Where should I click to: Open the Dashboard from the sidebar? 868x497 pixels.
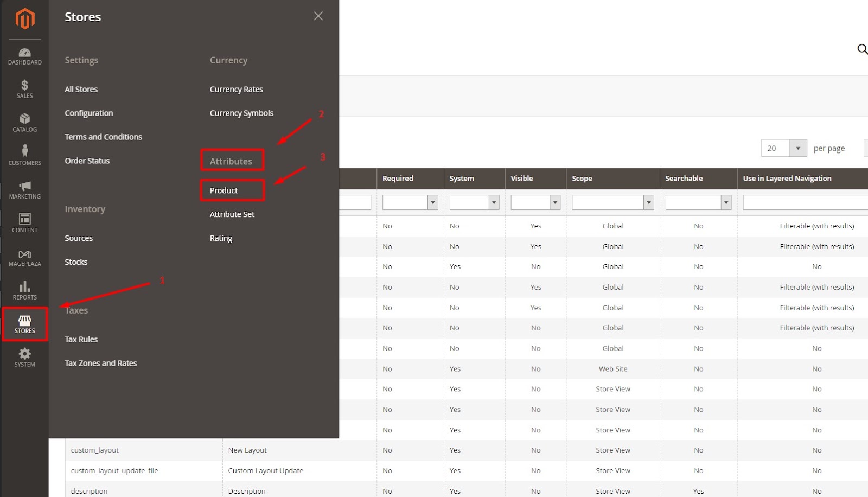pyautogui.click(x=24, y=56)
